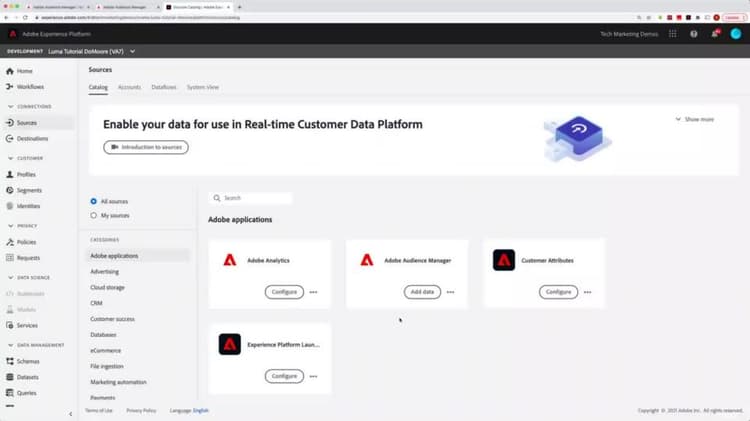Configure the Experience Platform Launch source
The image size is (750, 421).
click(x=284, y=376)
